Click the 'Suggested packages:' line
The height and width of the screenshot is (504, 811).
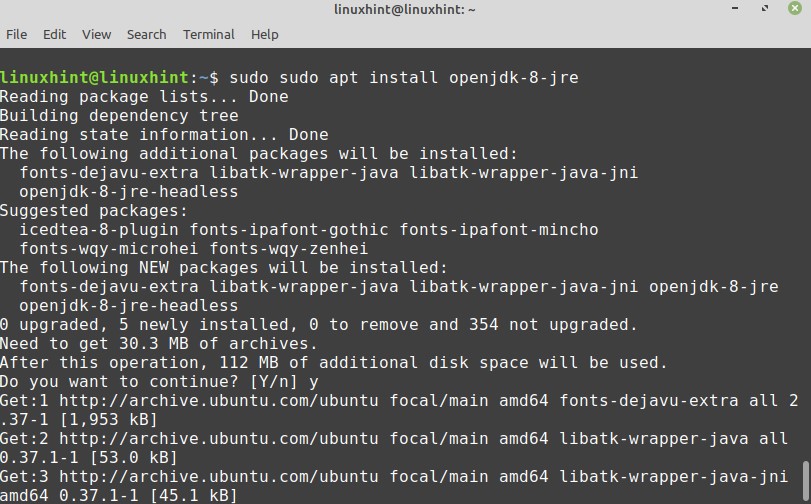pos(94,211)
